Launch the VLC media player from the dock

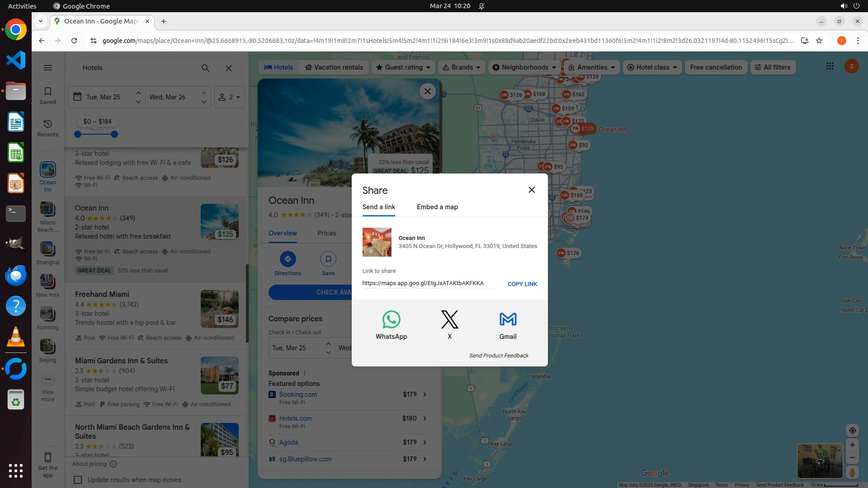coord(16,337)
